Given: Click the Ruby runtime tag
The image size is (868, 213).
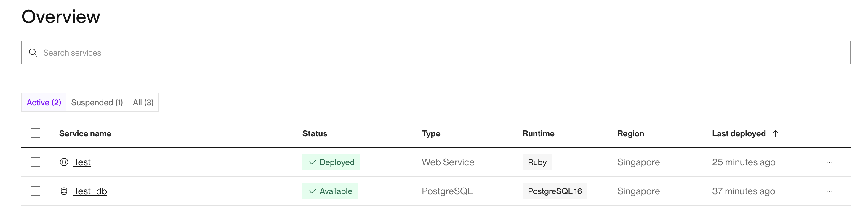Looking at the screenshot, I should coord(537,162).
